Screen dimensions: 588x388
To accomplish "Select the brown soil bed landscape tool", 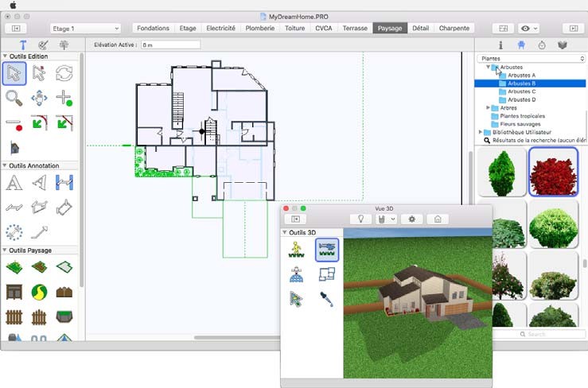I will [39, 267].
